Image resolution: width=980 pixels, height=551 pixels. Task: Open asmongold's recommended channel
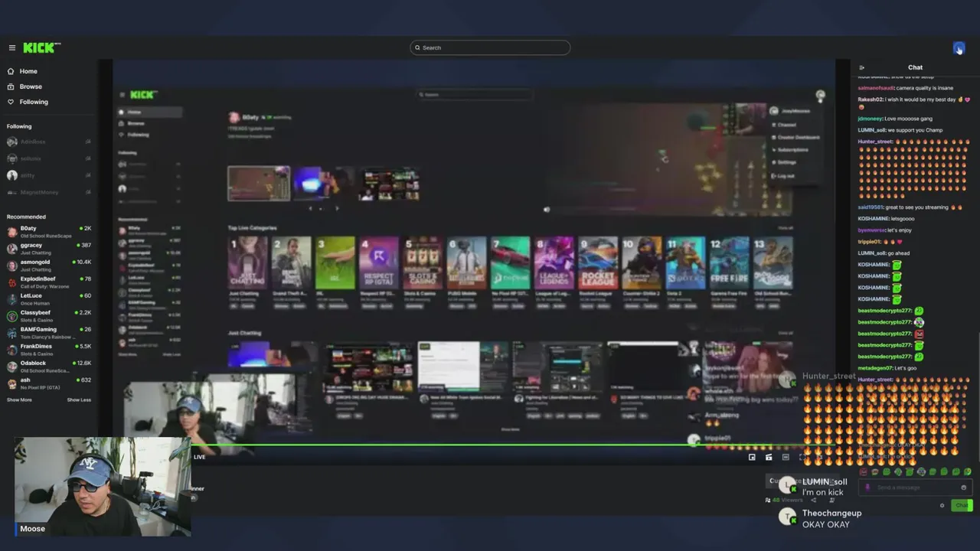pos(48,265)
